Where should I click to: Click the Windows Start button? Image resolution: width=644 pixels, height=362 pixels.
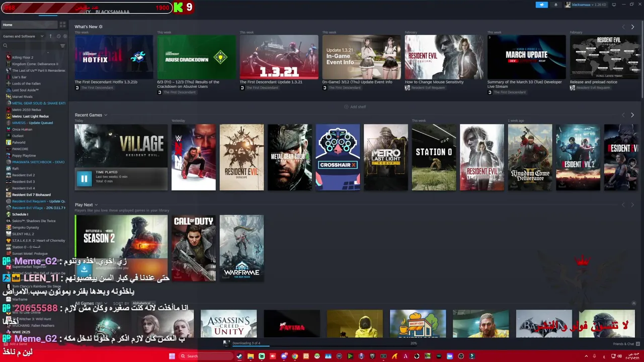click(x=172, y=356)
